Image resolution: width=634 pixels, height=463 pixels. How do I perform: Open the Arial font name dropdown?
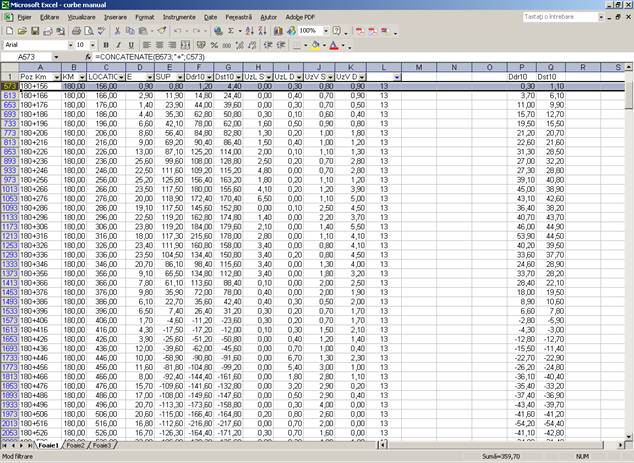pos(63,45)
